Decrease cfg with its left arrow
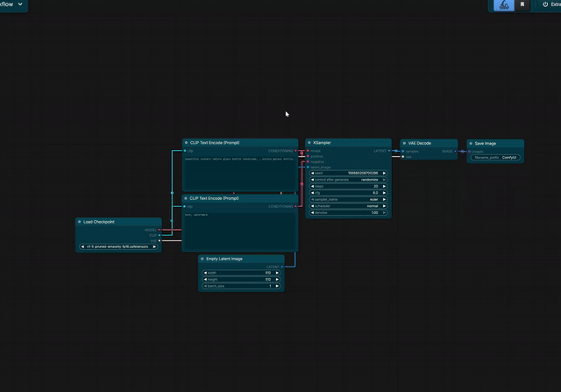This screenshot has height=392, width=561. [312, 193]
